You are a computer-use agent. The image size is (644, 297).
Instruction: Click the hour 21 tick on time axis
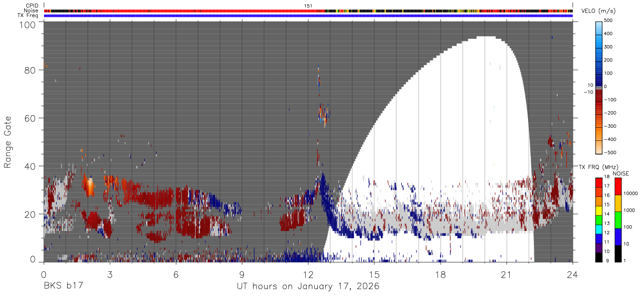pos(507,274)
